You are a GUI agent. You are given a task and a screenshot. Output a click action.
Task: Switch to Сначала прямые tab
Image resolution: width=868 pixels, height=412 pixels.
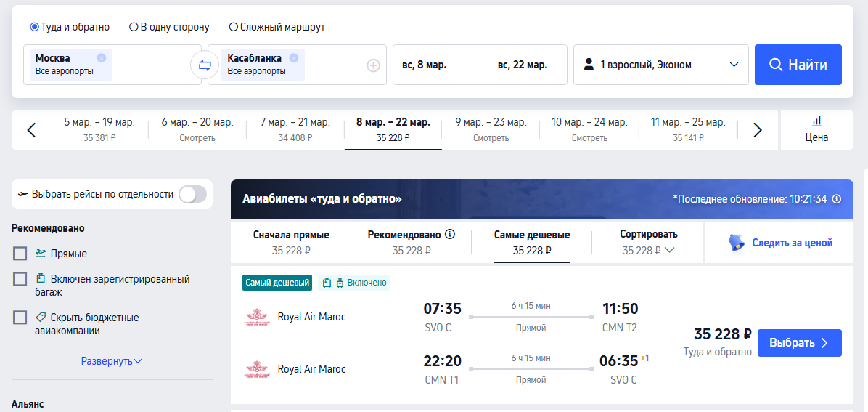291,242
